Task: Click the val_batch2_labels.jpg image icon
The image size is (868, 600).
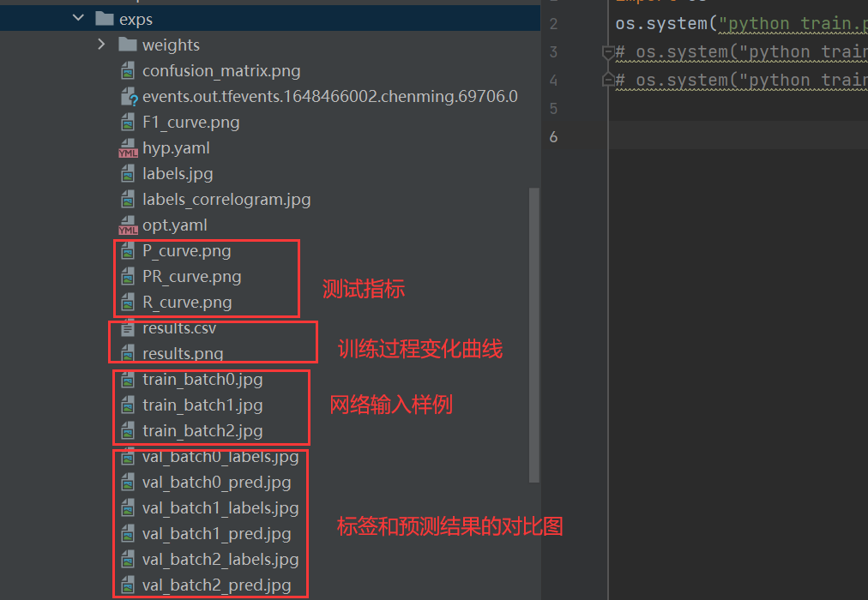Action: pos(128,559)
